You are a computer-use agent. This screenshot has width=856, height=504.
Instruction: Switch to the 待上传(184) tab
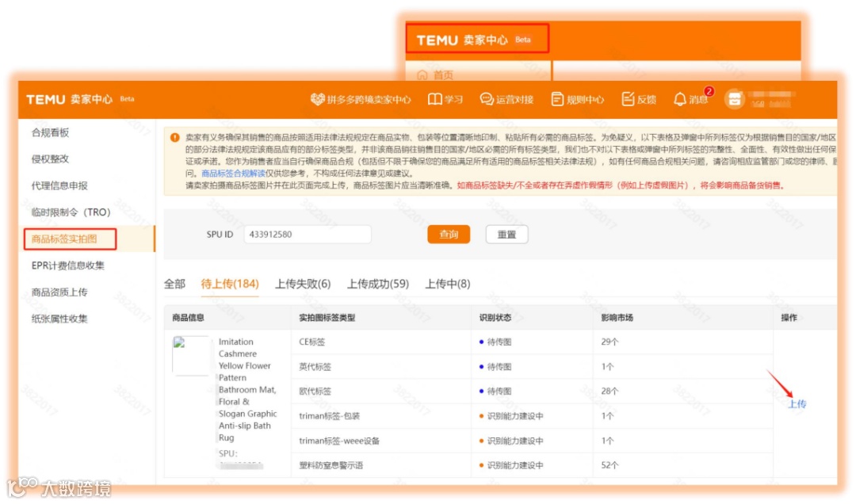coord(230,284)
